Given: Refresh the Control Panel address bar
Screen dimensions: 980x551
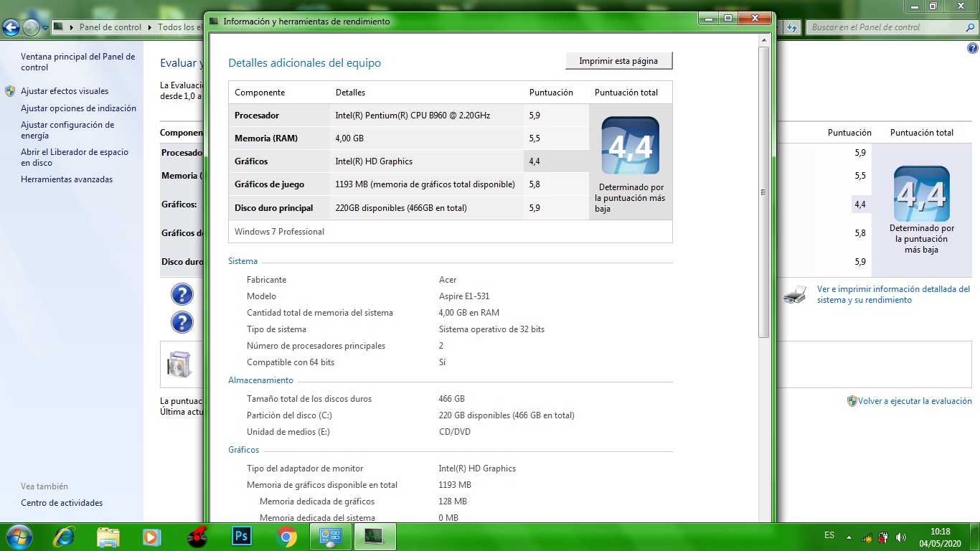Looking at the screenshot, I should coord(792,27).
